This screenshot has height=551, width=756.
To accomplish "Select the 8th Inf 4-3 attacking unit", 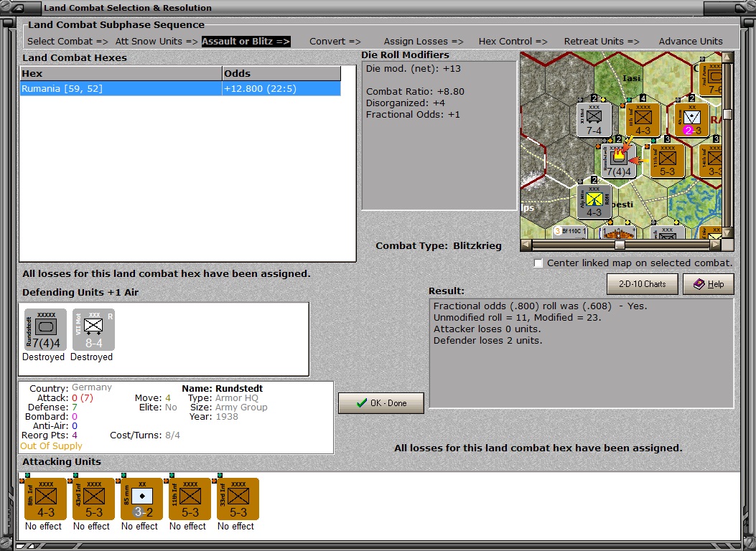I will coord(45,499).
